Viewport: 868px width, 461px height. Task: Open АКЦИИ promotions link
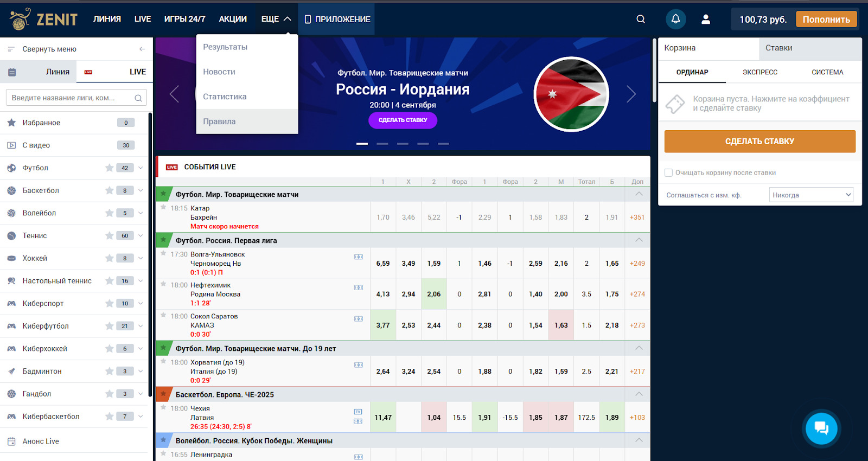233,19
